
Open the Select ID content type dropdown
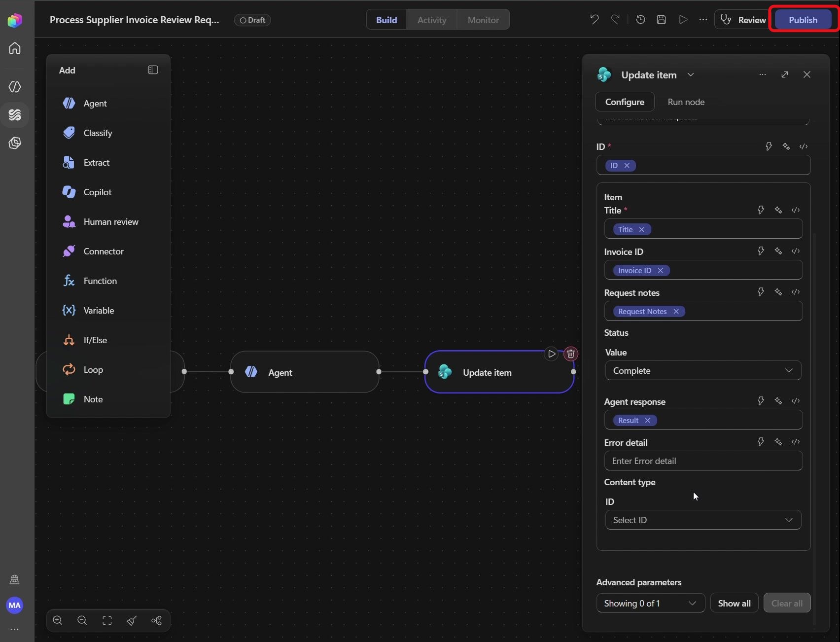coord(703,520)
